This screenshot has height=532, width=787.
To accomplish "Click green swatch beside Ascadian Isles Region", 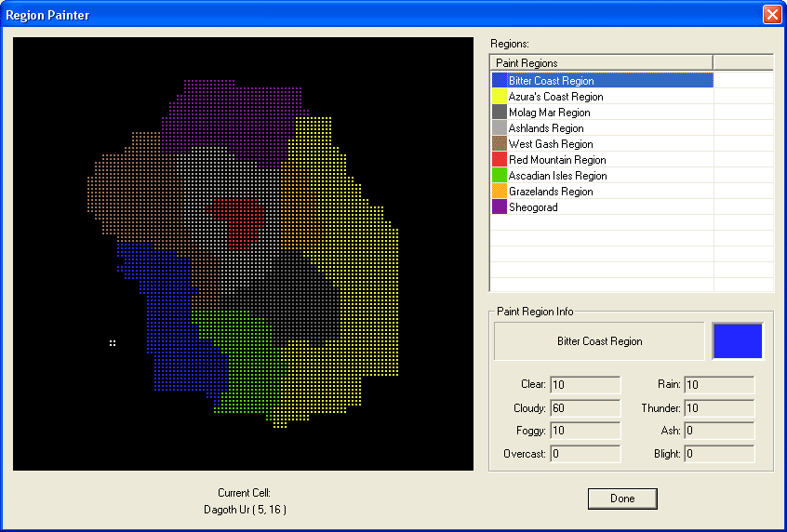I will click(500, 175).
